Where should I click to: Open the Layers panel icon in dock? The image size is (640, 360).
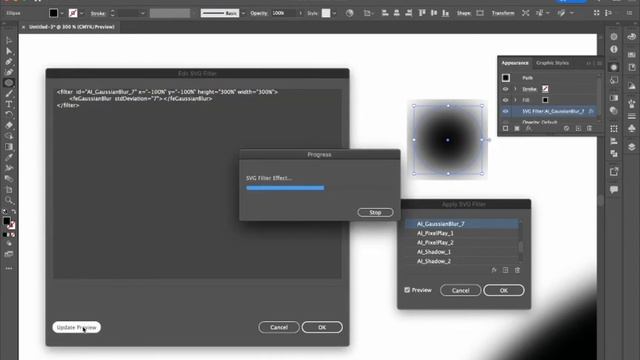click(x=632, y=147)
